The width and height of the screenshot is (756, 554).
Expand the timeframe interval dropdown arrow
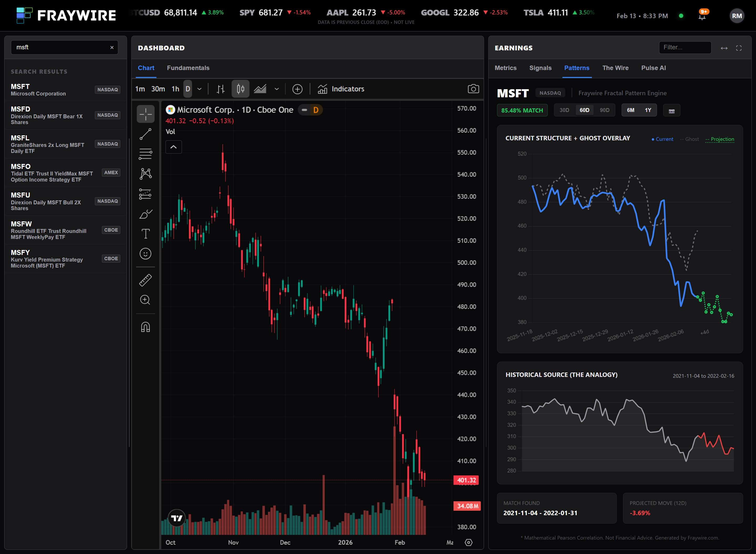click(x=199, y=89)
